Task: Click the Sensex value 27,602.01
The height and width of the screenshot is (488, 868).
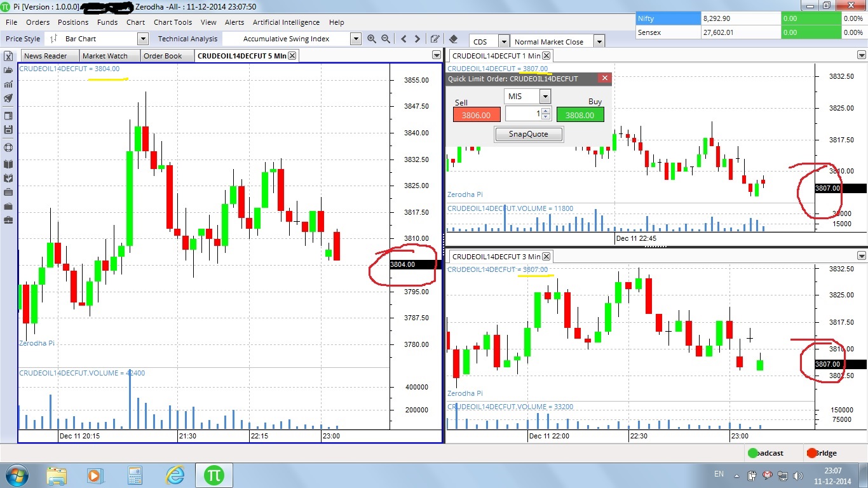Action: click(x=719, y=32)
